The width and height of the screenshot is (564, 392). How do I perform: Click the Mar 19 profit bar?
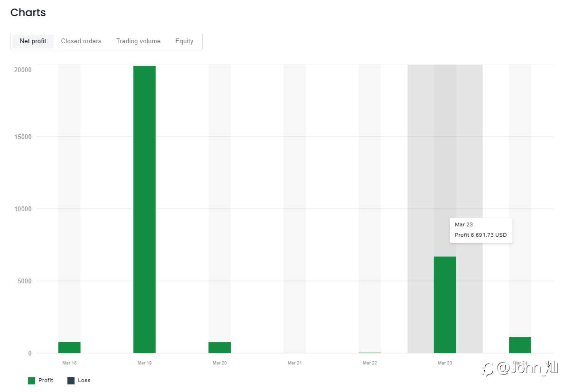tap(145, 209)
